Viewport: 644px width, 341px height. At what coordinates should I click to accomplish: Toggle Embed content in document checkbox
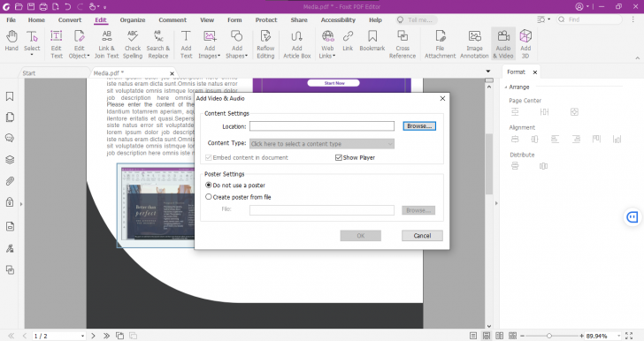click(208, 157)
